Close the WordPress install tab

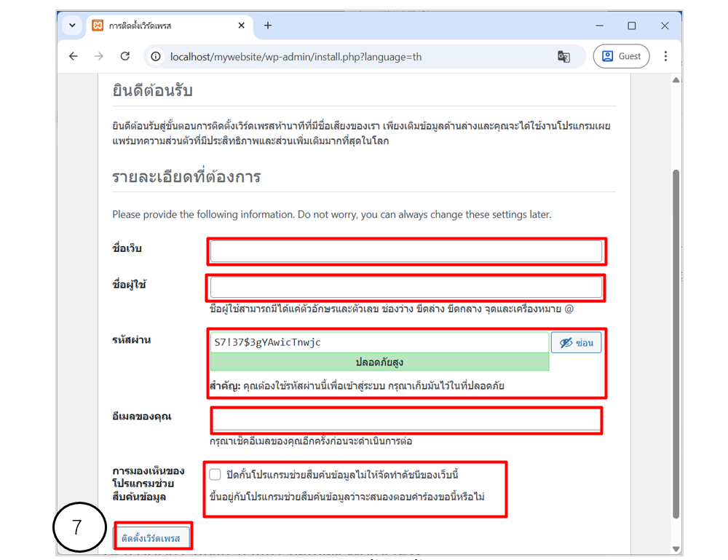242,25
